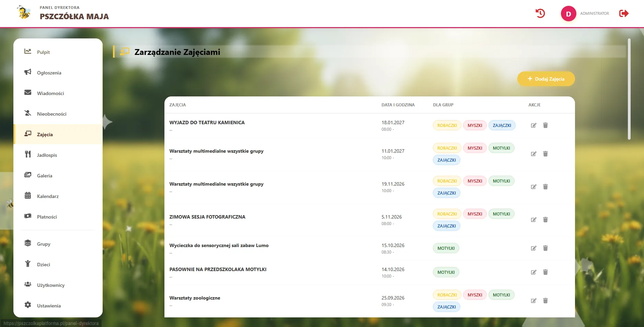Open Użytkownicy in the sidebar
The height and width of the screenshot is (327, 644).
click(58, 285)
